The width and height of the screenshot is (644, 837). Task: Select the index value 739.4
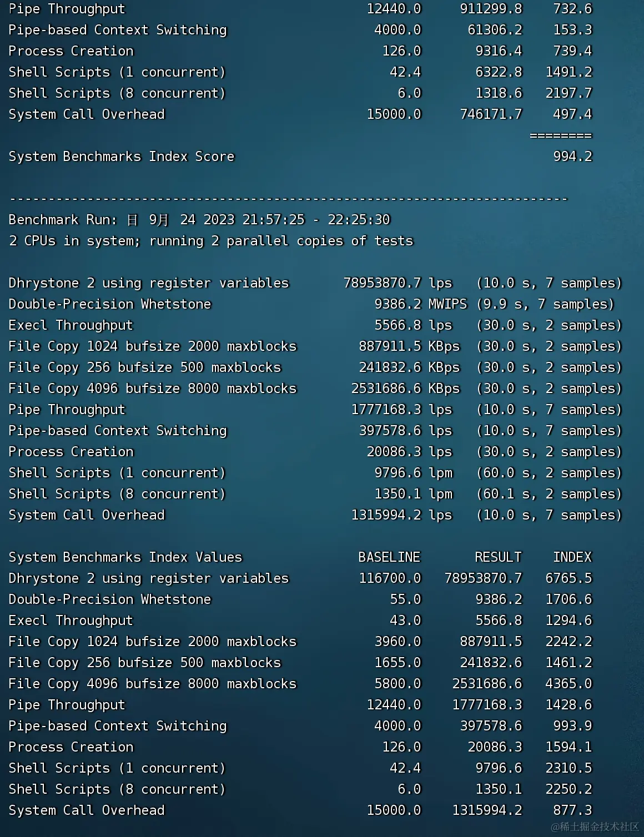(572, 51)
